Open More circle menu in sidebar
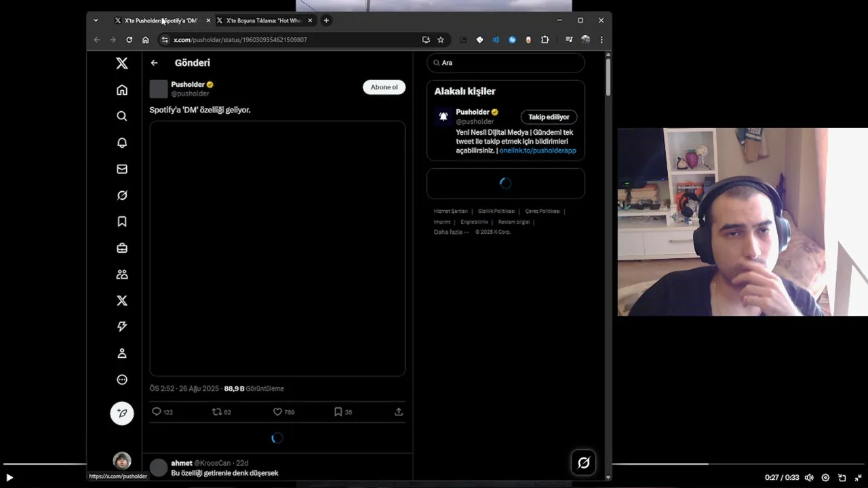This screenshot has height=488, width=868. pyautogui.click(x=122, y=380)
